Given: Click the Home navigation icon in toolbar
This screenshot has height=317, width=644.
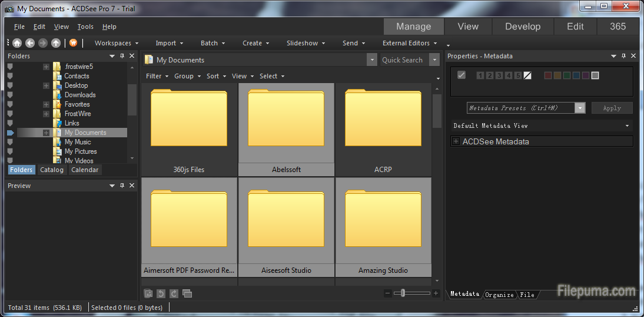Looking at the screenshot, I should (17, 43).
